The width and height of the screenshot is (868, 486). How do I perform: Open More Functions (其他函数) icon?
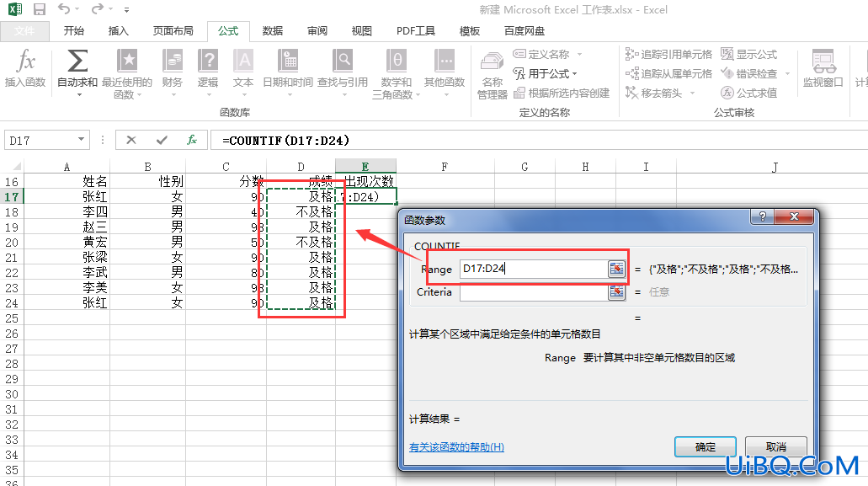(444, 61)
